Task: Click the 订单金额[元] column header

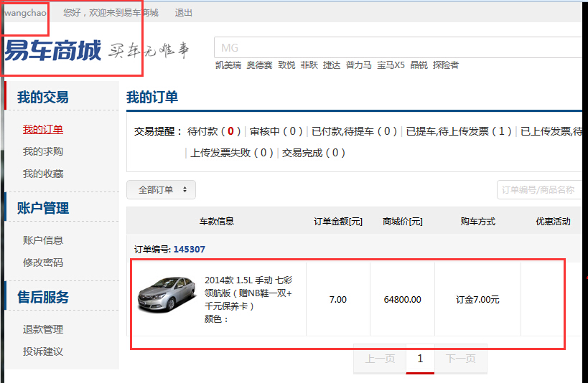Action: [338, 222]
